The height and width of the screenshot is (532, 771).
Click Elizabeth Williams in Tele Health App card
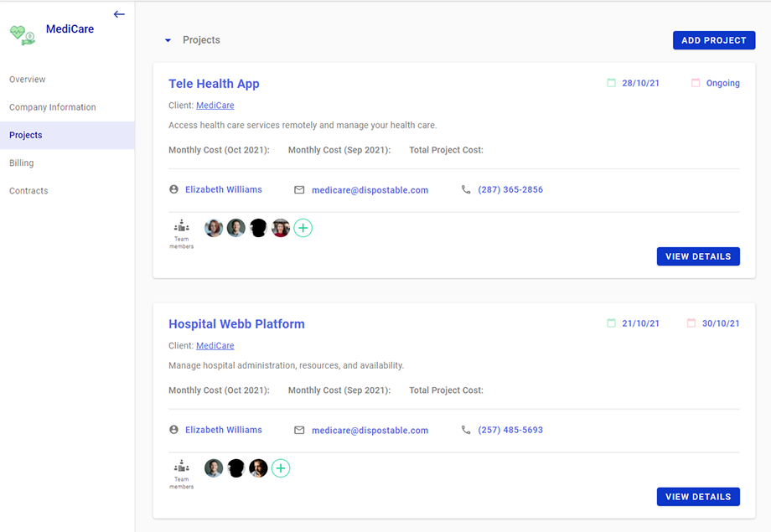[x=224, y=189]
